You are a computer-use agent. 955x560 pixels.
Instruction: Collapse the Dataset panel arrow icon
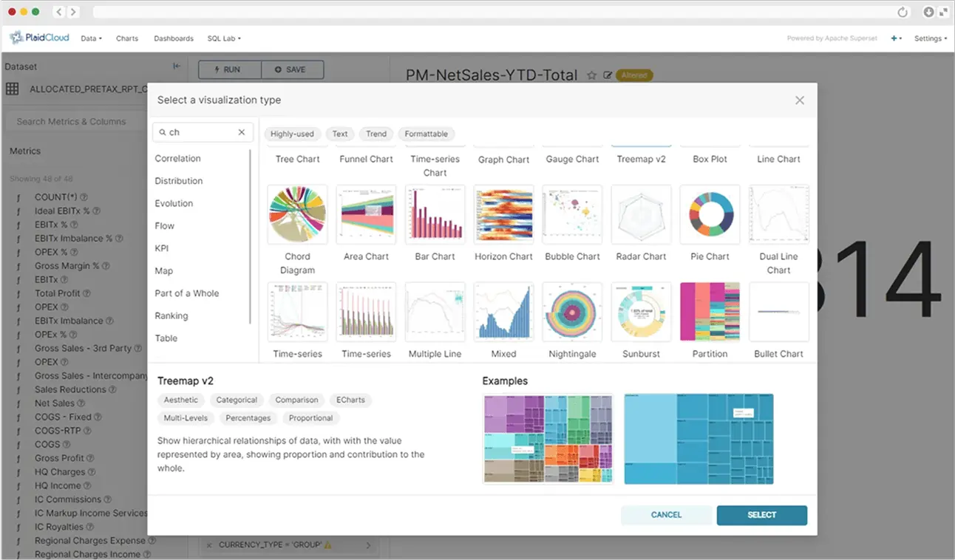tap(177, 66)
